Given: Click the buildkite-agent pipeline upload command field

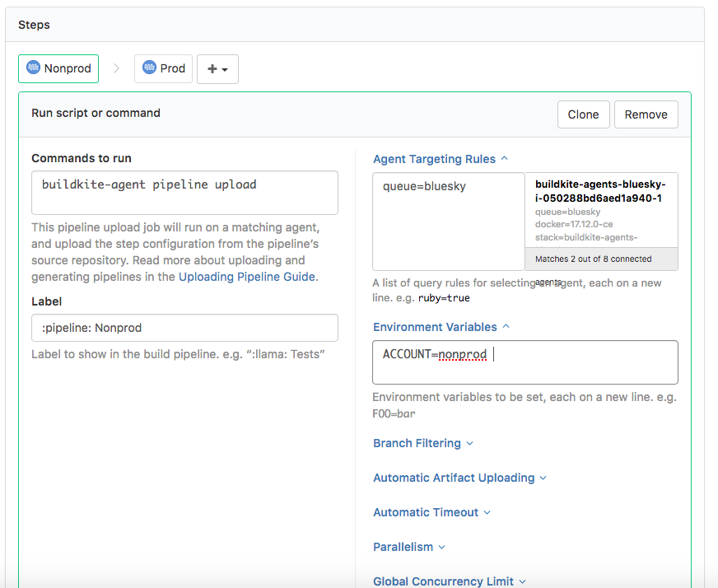Looking at the screenshot, I should [184, 192].
